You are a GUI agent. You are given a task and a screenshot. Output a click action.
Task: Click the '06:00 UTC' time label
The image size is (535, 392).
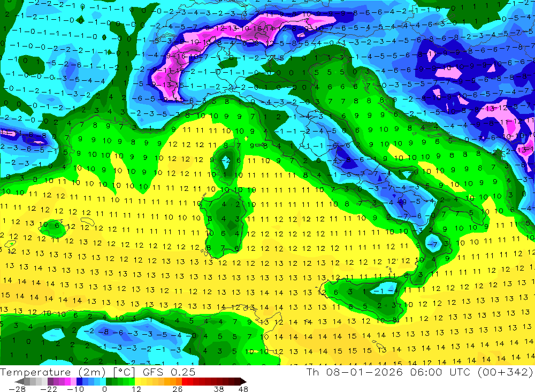coord(440,372)
